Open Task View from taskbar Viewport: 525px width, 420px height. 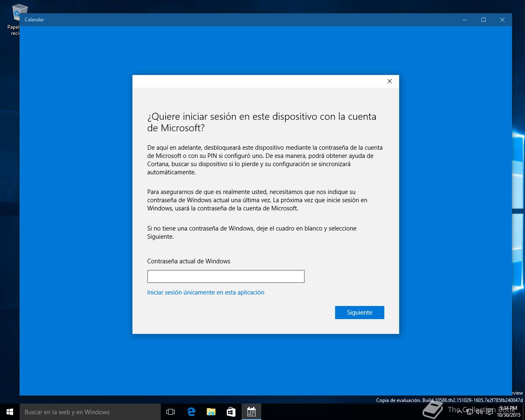pos(171,412)
